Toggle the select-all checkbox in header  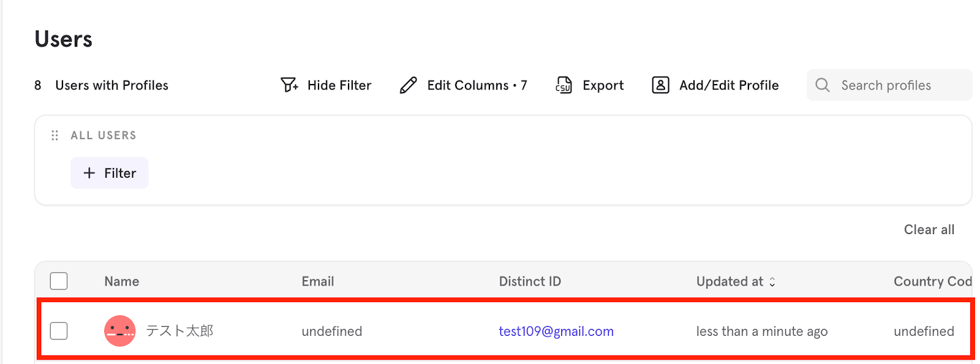[x=59, y=281]
